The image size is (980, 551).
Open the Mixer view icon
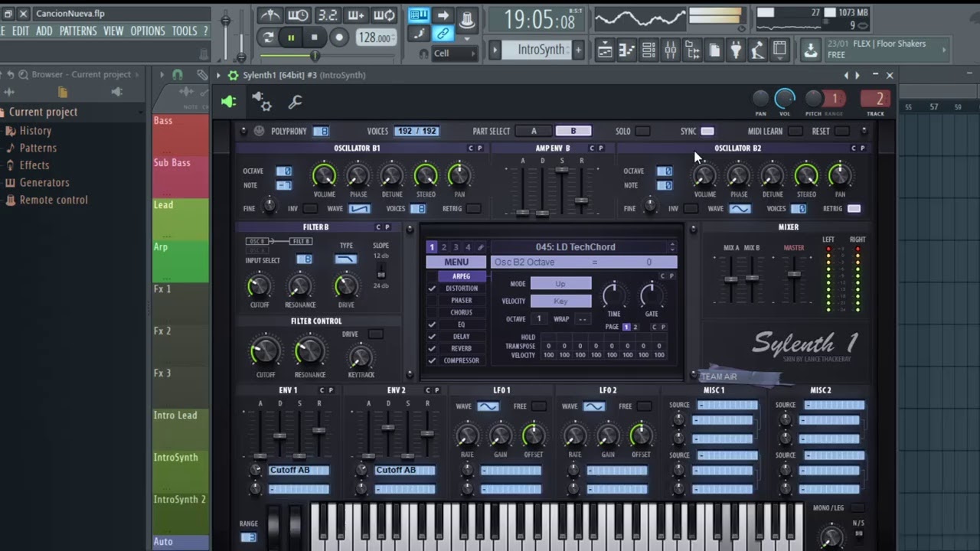[671, 51]
